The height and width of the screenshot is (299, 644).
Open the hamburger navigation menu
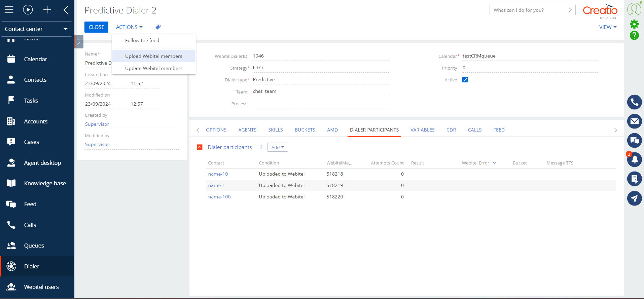[x=9, y=10]
